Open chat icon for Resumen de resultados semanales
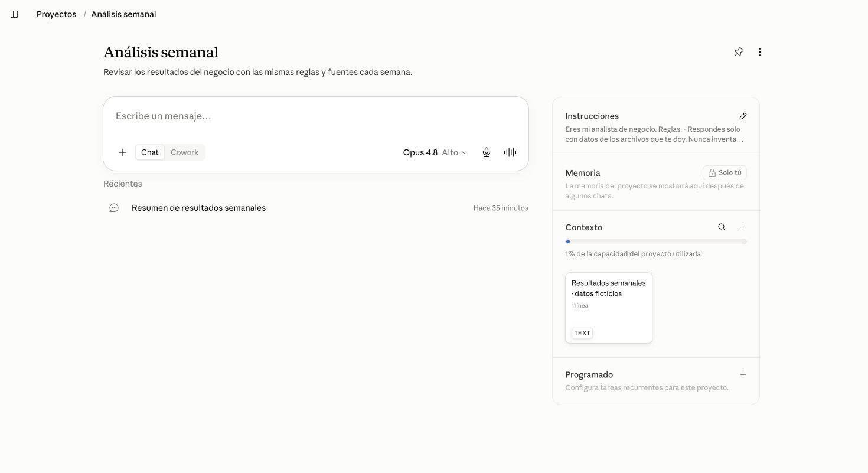The image size is (868, 473). click(x=114, y=208)
